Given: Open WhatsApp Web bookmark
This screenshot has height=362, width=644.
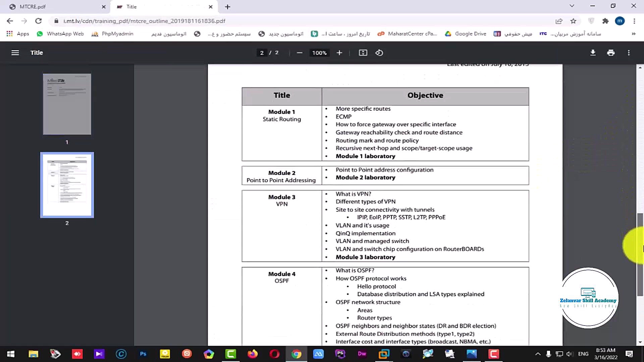Looking at the screenshot, I should (60, 34).
